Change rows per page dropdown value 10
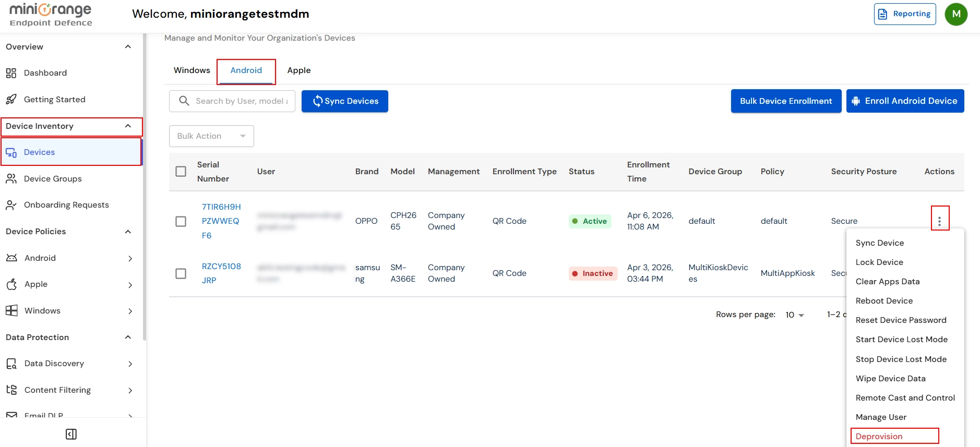Viewport: 980px width, 447px height. pyautogui.click(x=795, y=315)
